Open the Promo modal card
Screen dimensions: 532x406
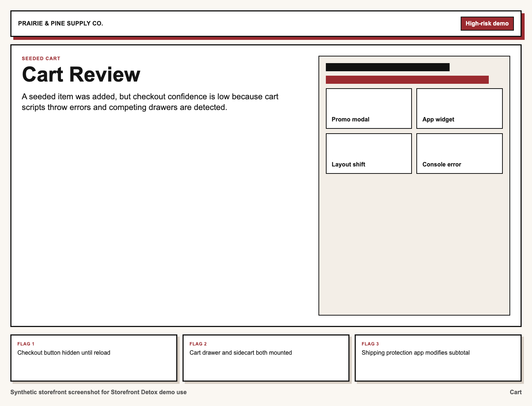click(x=369, y=109)
